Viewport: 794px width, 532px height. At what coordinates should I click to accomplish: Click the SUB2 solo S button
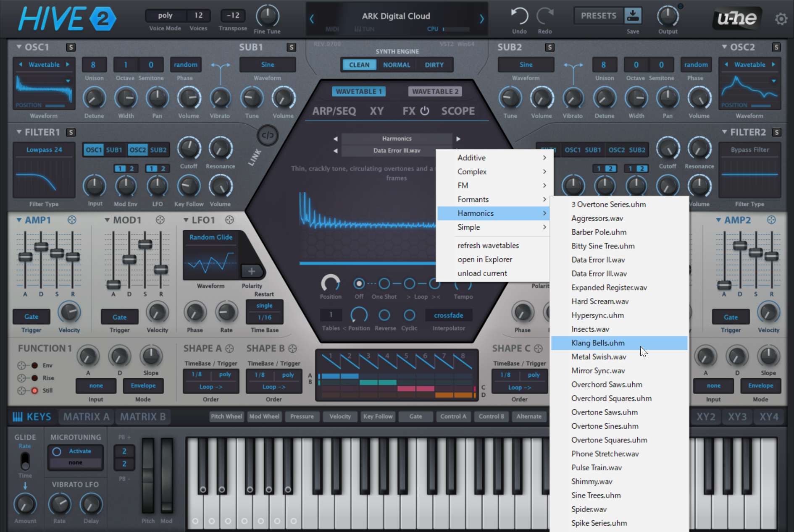pyautogui.click(x=549, y=47)
